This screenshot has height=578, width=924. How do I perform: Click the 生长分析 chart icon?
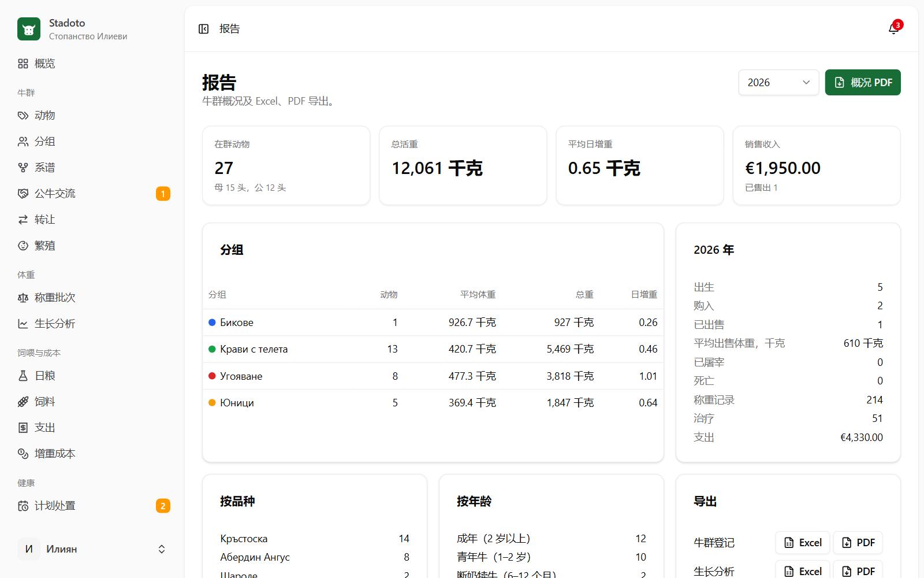tap(23, 324)
